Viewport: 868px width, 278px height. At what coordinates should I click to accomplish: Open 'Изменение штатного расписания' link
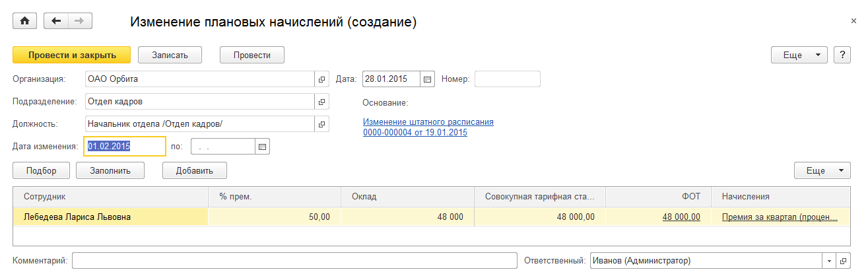[428, 122]
